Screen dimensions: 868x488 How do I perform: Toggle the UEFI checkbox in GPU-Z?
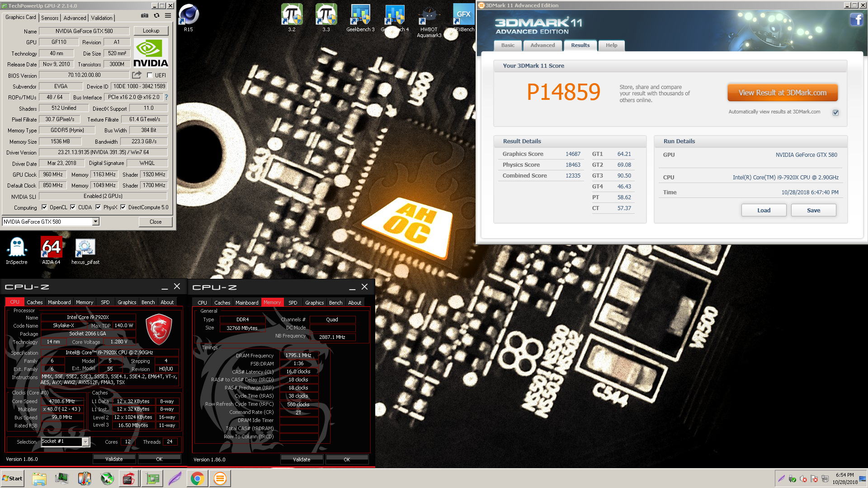click(x=150, y=75)
